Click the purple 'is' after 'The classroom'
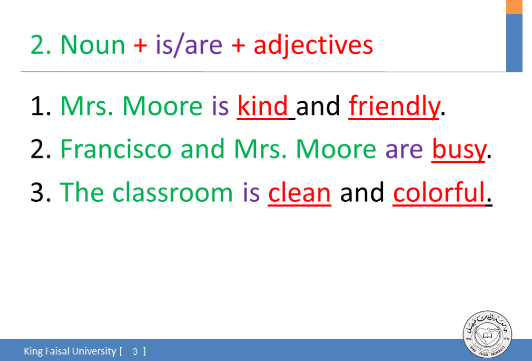 251,192
